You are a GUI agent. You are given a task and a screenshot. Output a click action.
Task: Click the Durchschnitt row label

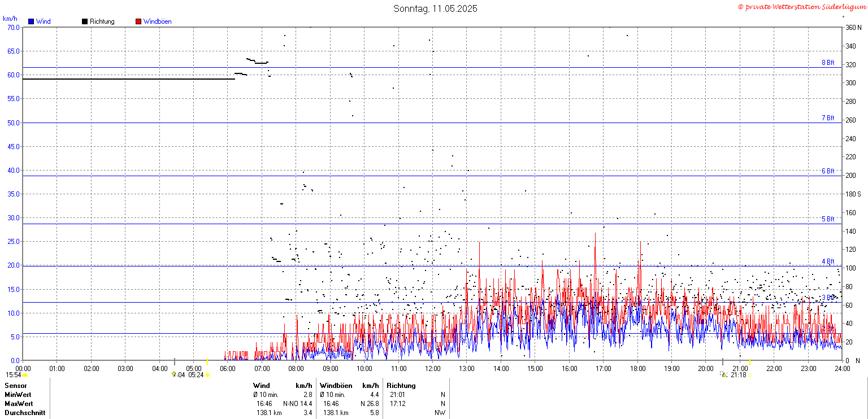tap(25, 413)
